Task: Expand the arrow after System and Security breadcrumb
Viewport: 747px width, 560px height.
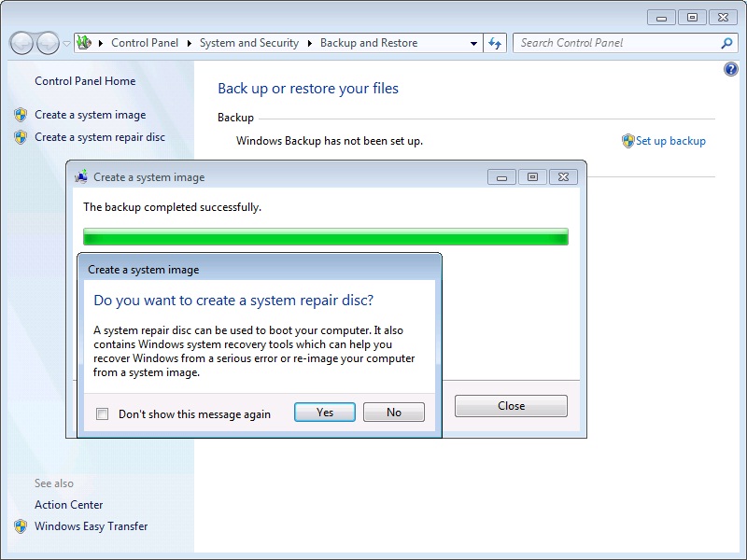Action: point(309,43)
